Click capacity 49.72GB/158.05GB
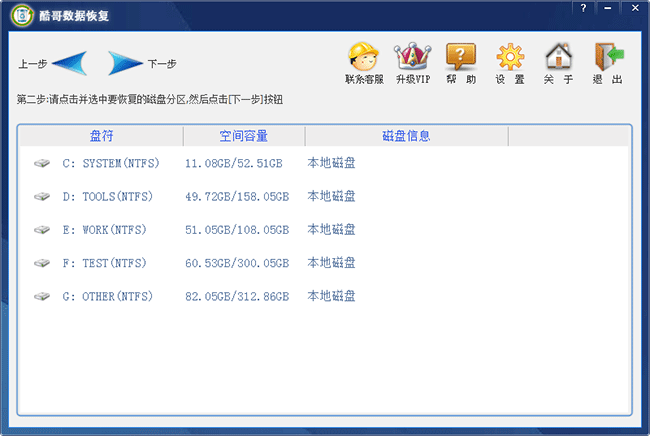 tap(237, 196)
